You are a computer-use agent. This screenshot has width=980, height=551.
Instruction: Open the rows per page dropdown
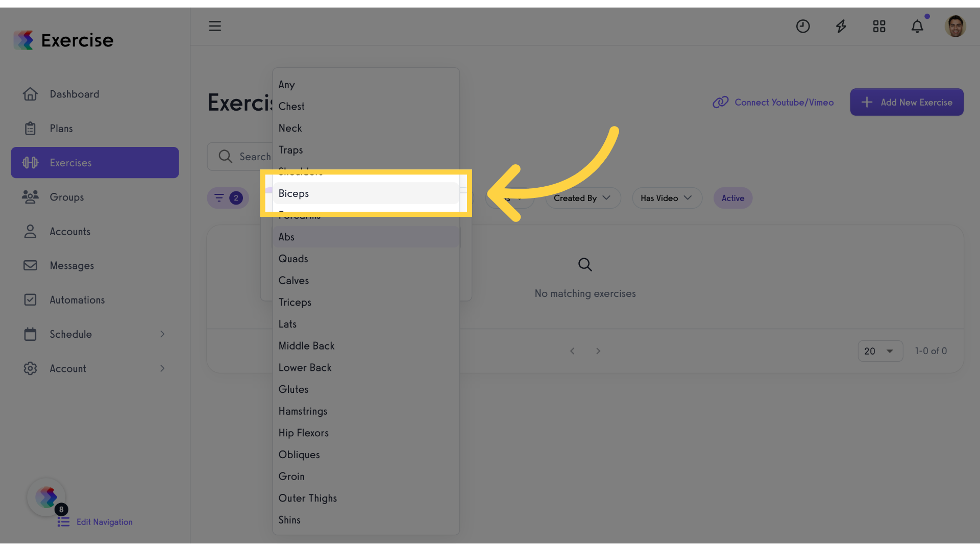880,351
